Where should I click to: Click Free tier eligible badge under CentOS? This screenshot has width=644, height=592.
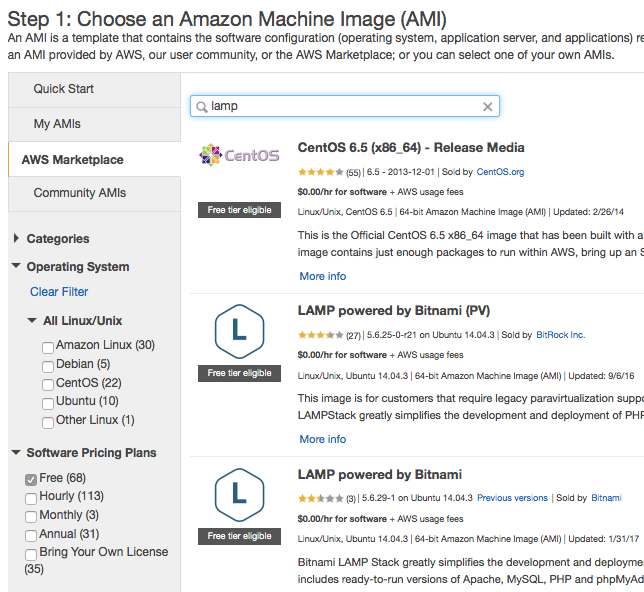tap(239, 210)
